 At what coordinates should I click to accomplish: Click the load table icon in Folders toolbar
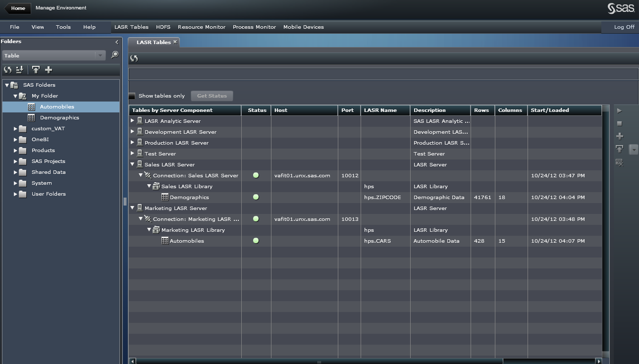tap(36, 70)
